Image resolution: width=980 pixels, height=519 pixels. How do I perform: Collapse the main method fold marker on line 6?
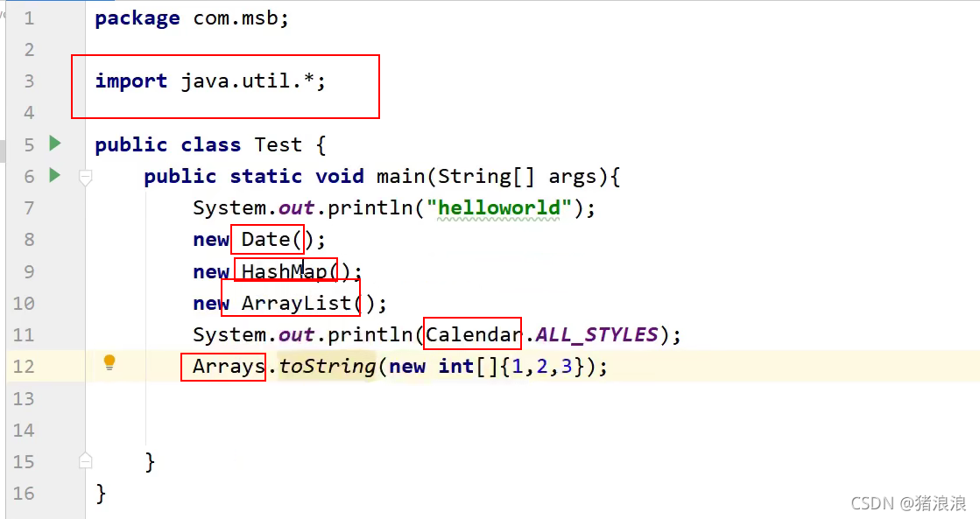[x=86, y=178]
